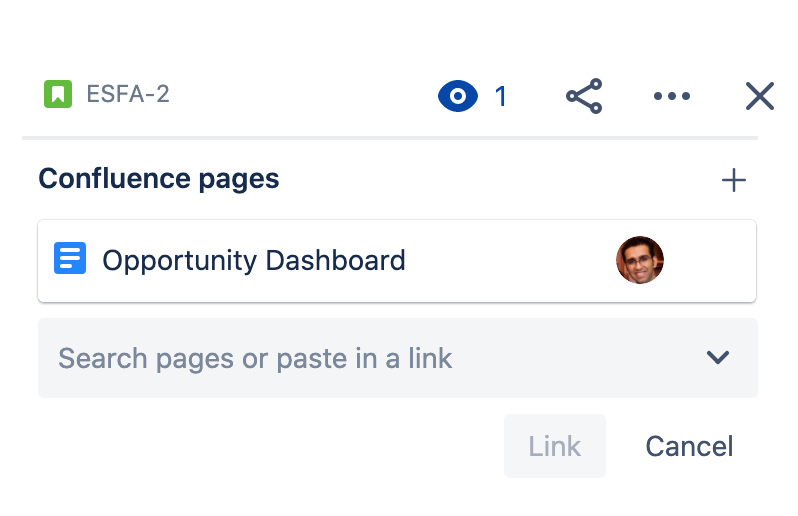Cancel linking a Confluence page

[689, 446]
